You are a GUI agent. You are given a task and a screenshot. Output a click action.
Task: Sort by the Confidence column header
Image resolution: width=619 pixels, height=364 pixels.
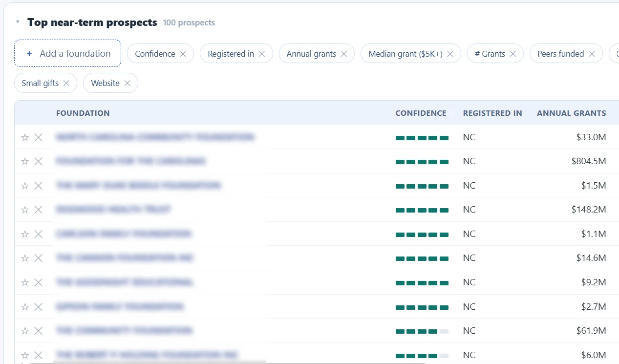point(421,113)
